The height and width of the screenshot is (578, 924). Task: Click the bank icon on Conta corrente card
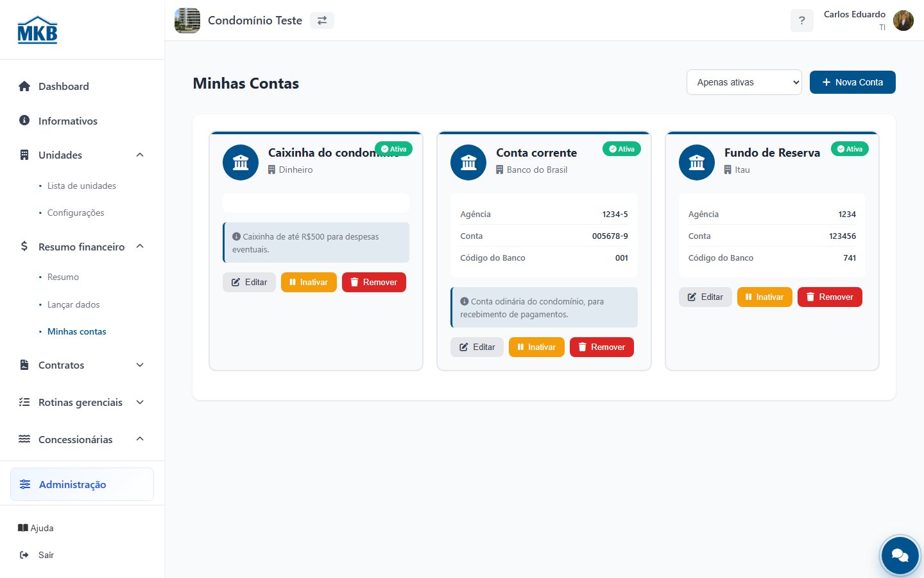(468, 162)
